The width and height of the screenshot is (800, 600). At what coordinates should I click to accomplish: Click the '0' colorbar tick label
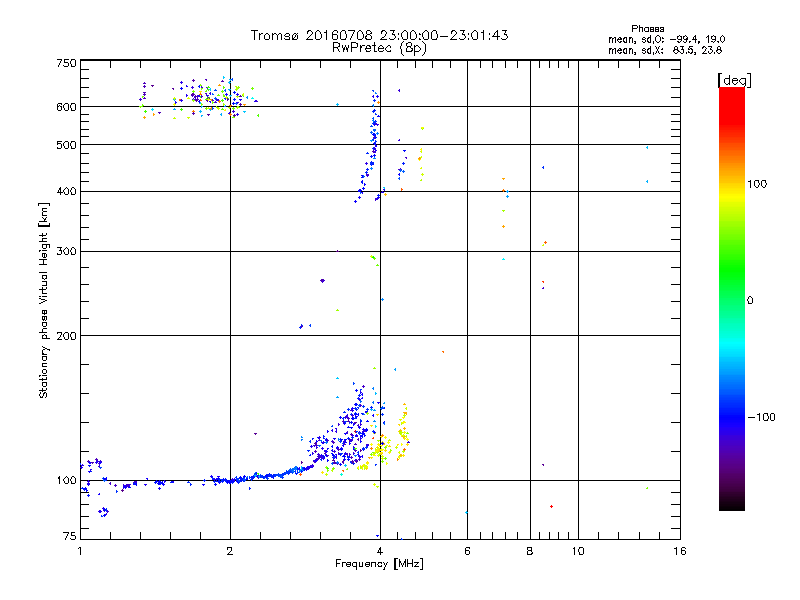pyautogui.click(x=750, y=301)
